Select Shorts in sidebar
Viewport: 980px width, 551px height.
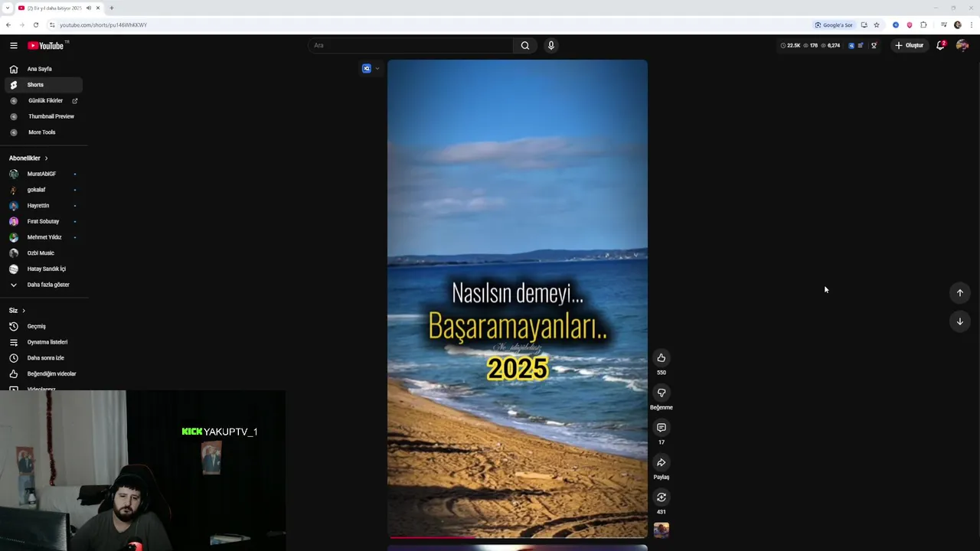44,85
